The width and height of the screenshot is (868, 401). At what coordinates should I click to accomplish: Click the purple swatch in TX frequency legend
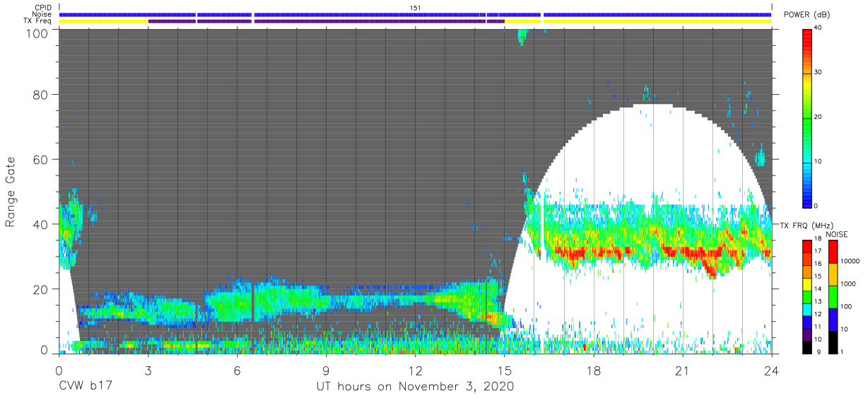(807, 335)
